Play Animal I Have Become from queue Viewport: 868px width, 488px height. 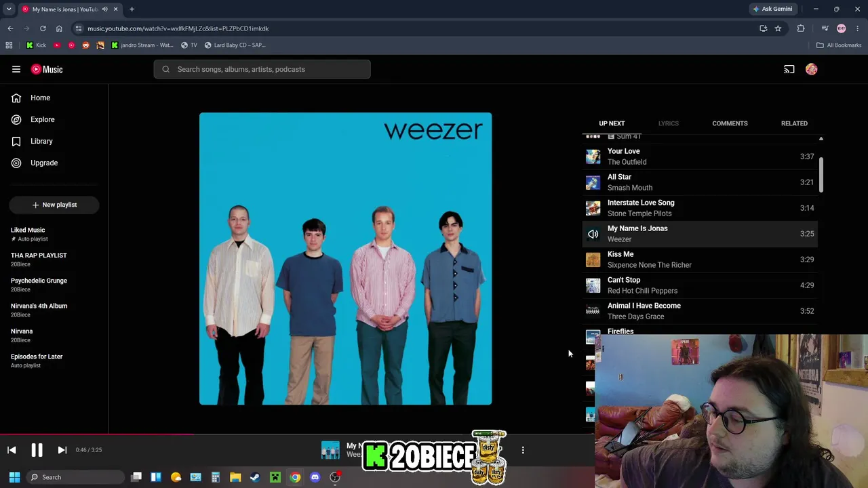click(x=700, y=311)
